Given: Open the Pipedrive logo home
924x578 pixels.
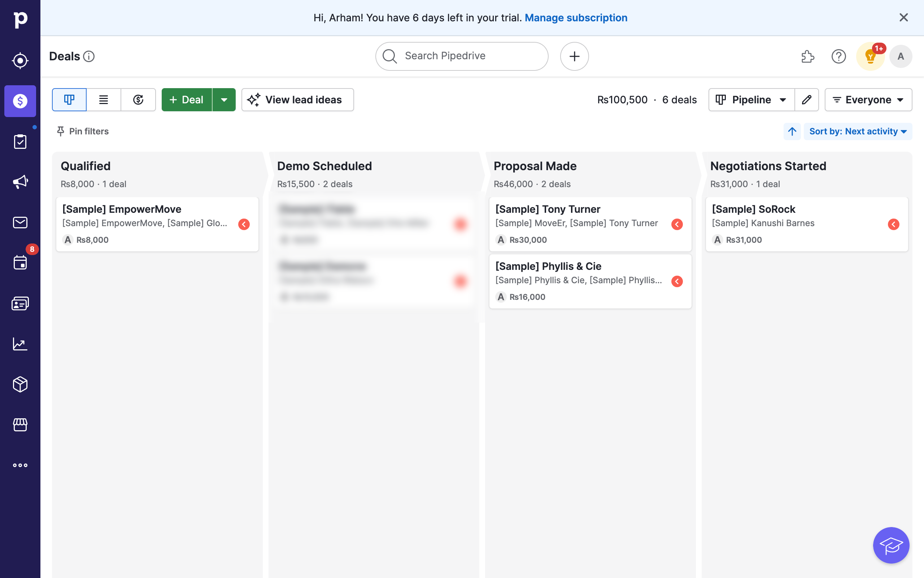Looking at the screenshot, I should [x=20, y=20].
